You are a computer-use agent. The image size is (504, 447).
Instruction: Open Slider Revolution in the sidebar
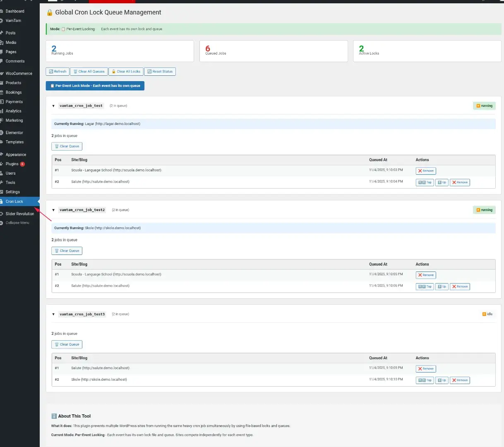pyautogui.click(x=19, y=214)
